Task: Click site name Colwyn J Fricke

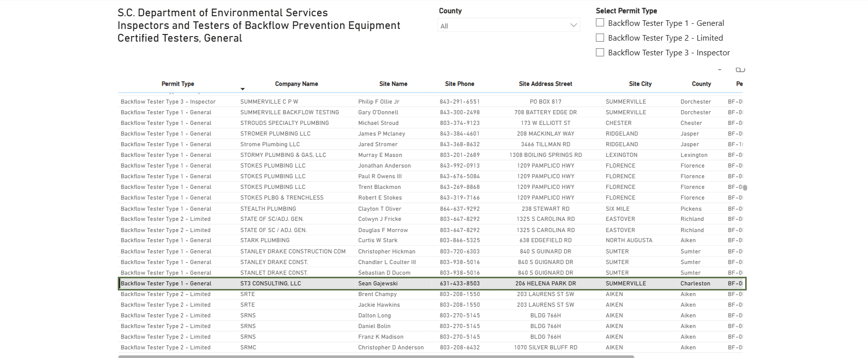Action: tap(380, 219)
